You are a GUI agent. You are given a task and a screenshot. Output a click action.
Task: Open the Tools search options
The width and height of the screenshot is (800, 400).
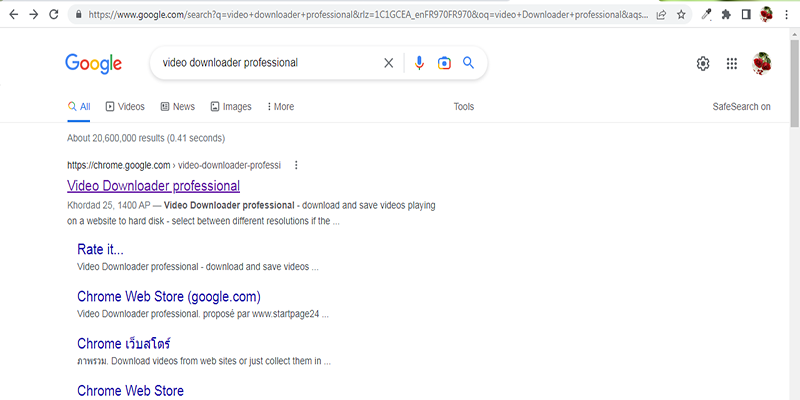tap(463, 107)
